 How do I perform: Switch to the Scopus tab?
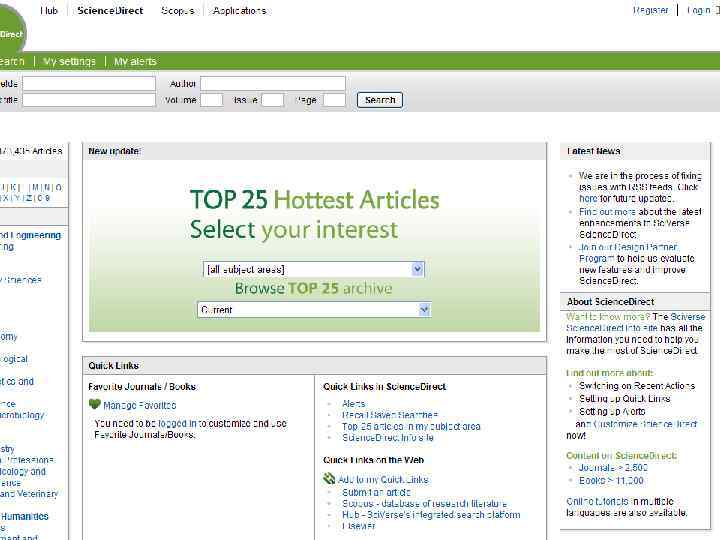[178, 11]
